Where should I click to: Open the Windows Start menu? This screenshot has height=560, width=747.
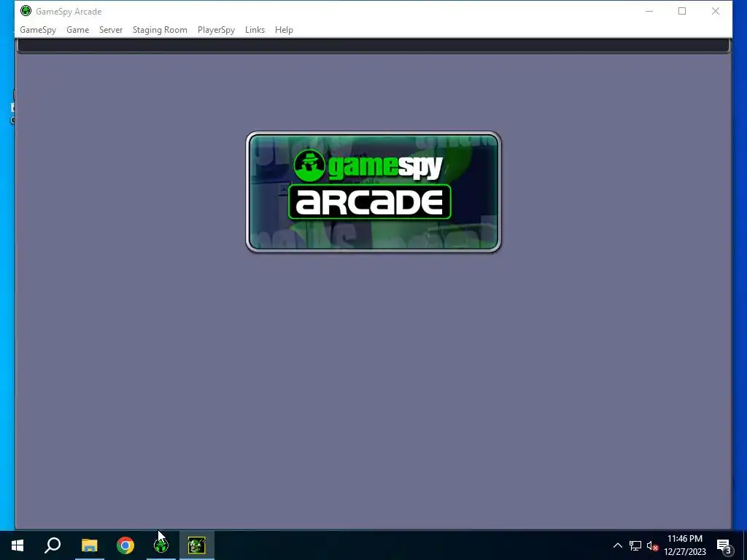point(18,545)
